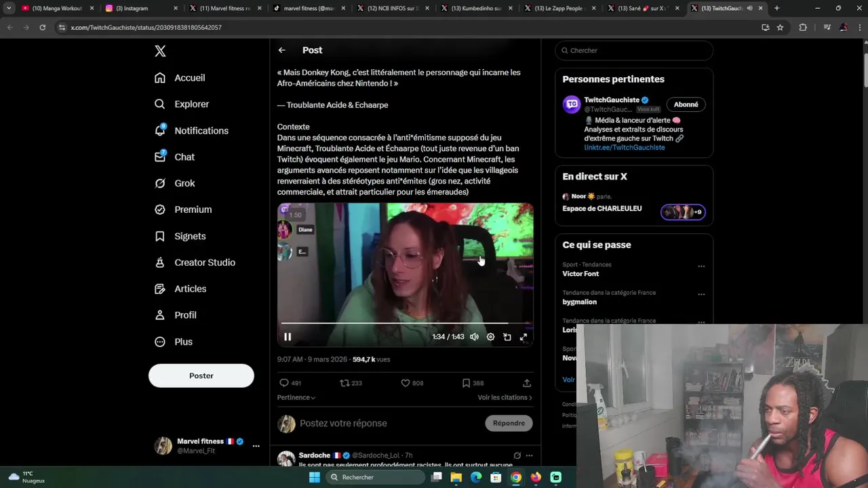
Task: Click the Chercher search field
Action: coord(634,50)
